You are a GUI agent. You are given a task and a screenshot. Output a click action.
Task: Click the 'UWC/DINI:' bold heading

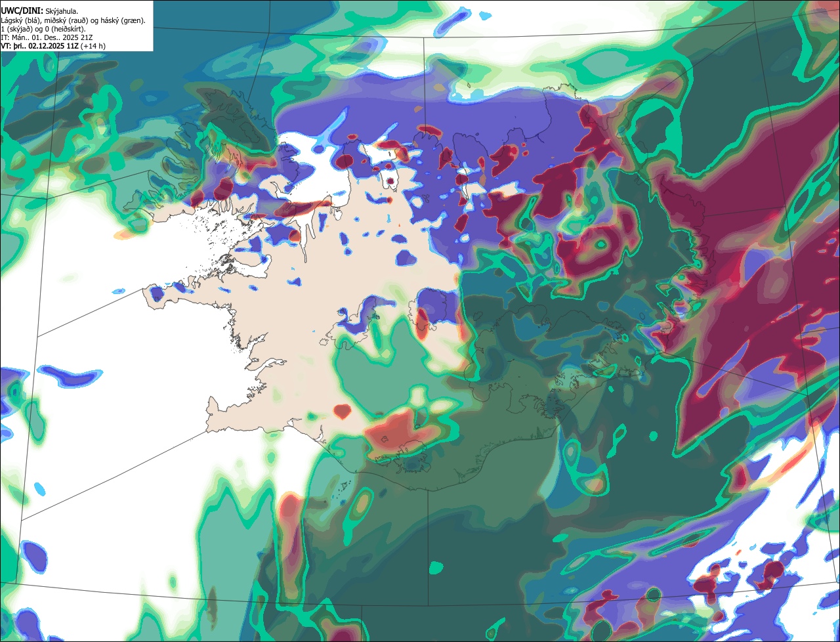22,11
